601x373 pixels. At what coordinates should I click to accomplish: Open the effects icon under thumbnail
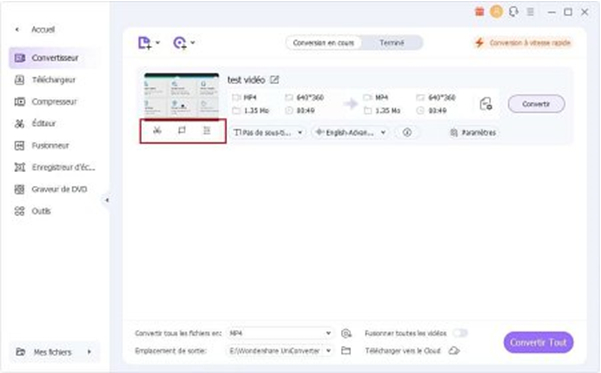click(x=207, y=131)
